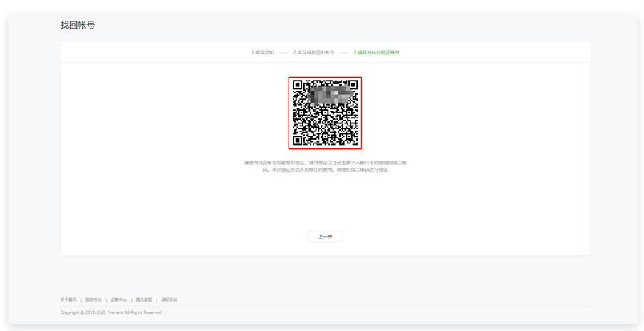The image size is (644, 331).
Task: Select step 2 填写待找回的帐号
Action: pos(313,52)
